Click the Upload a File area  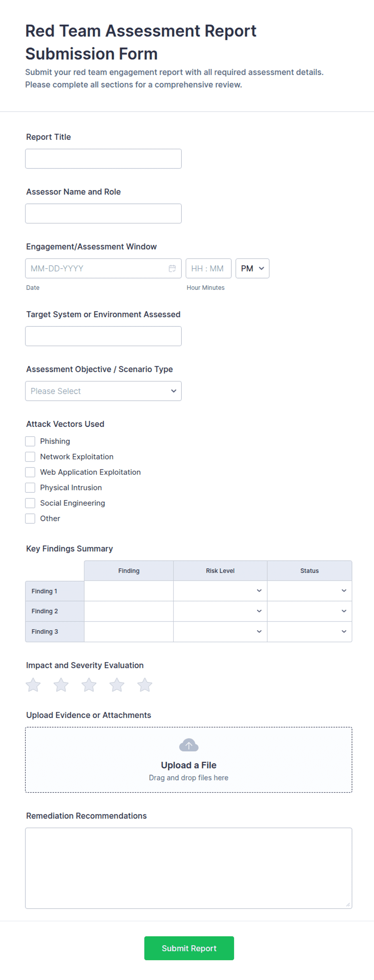tap(189, 760)
